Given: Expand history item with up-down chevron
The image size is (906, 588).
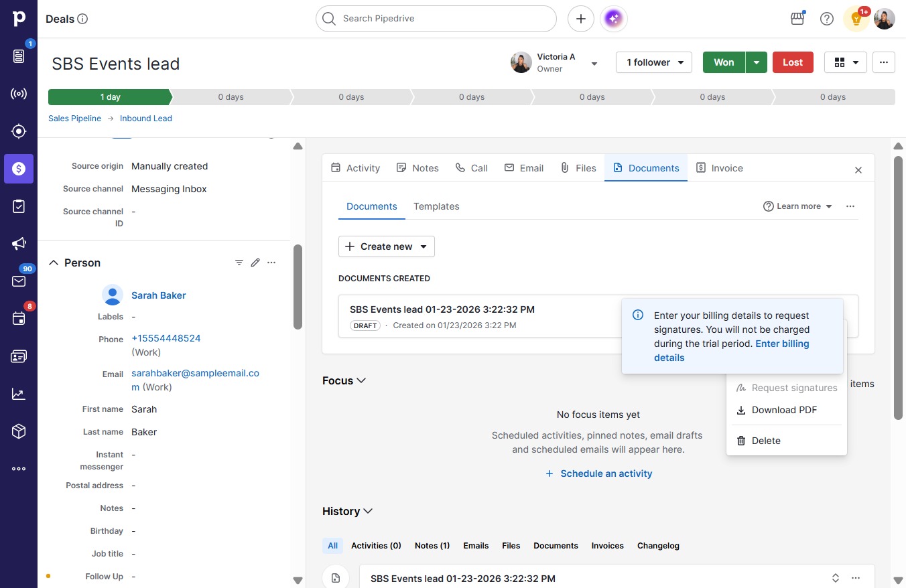Looking at the screenshot, I should point(836,578).
